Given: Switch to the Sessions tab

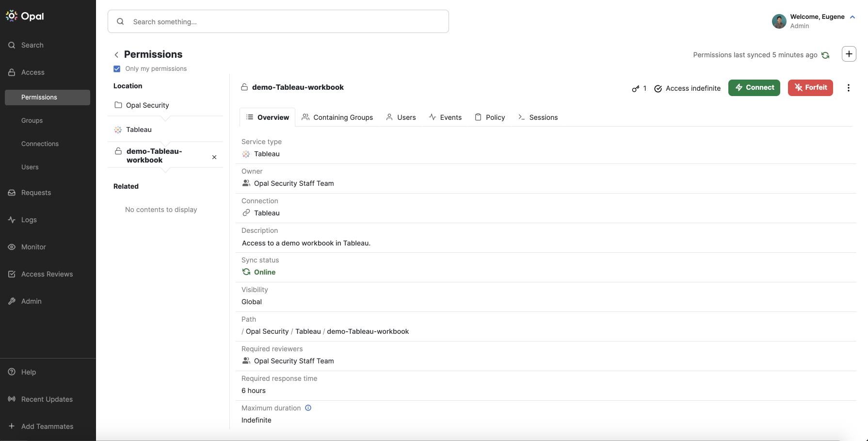Looking at the screenshot, I should [x=538, y=117].
